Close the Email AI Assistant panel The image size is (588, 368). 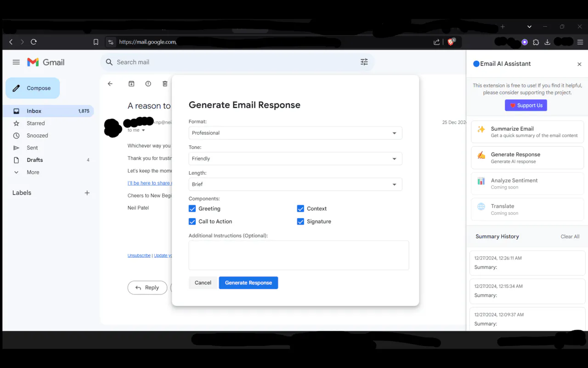pyautogui.click(x=579, y=64)
